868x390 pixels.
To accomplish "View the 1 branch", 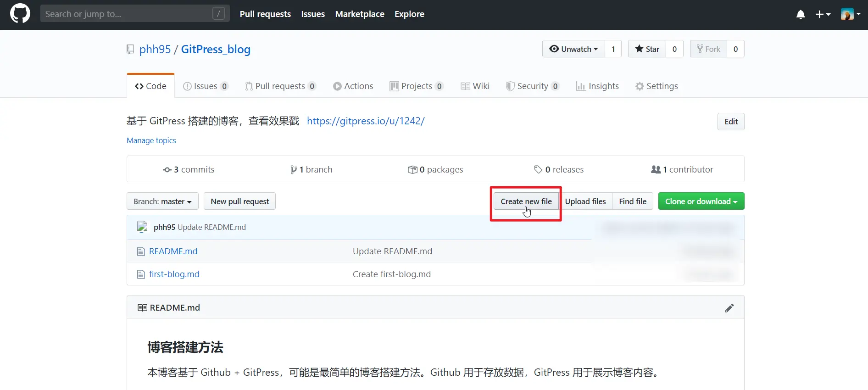I will [311, 169].
